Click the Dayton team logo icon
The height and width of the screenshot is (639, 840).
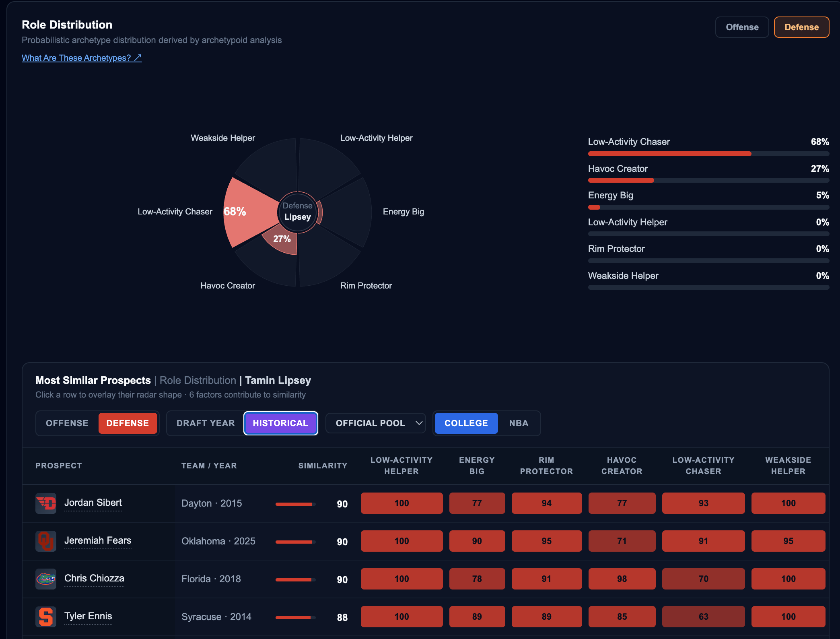pyautogui.click(x=46, y=503)
